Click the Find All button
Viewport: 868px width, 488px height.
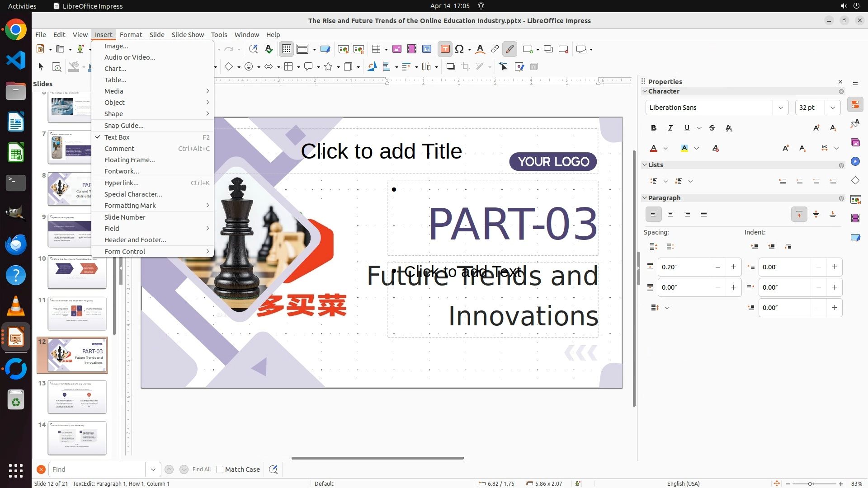[201, 469]
